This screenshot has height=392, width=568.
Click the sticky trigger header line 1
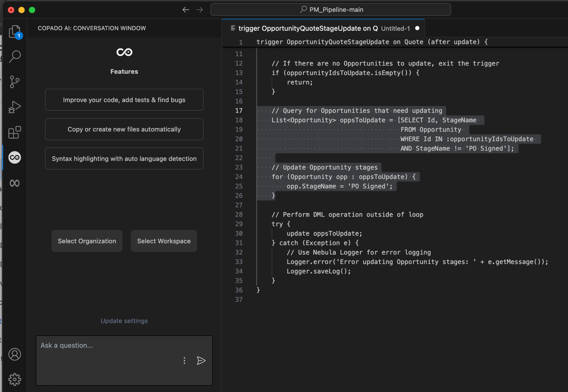(x=372, y=42)
